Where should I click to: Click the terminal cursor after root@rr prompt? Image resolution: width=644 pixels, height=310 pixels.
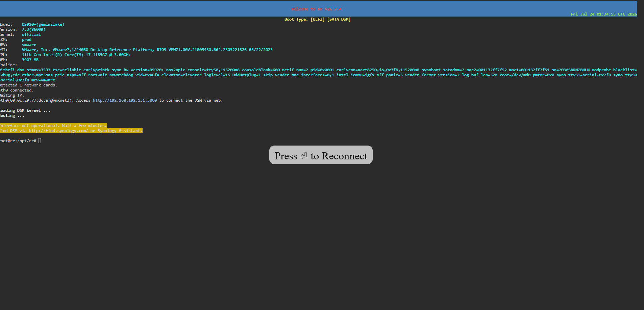click(x=40, y=141)
